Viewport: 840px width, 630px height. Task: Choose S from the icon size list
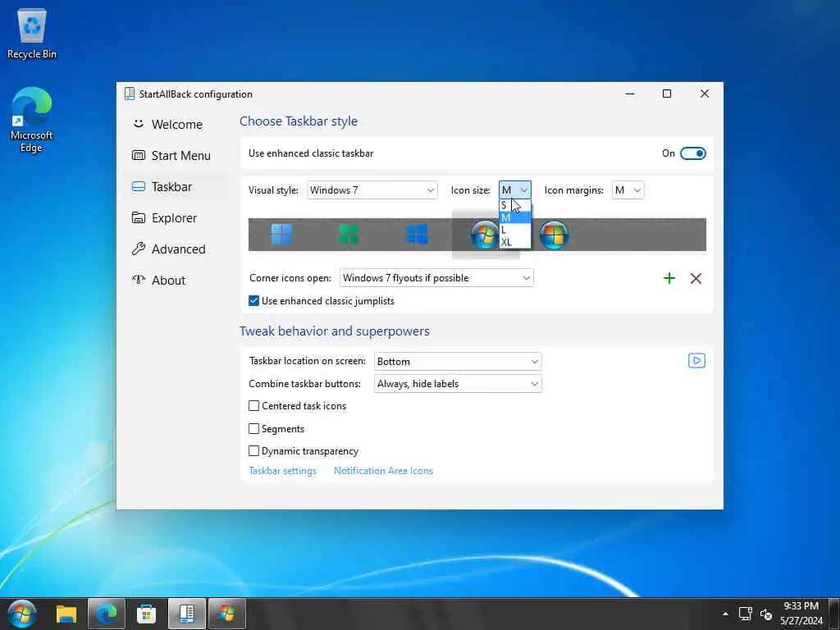coord(515,205)
